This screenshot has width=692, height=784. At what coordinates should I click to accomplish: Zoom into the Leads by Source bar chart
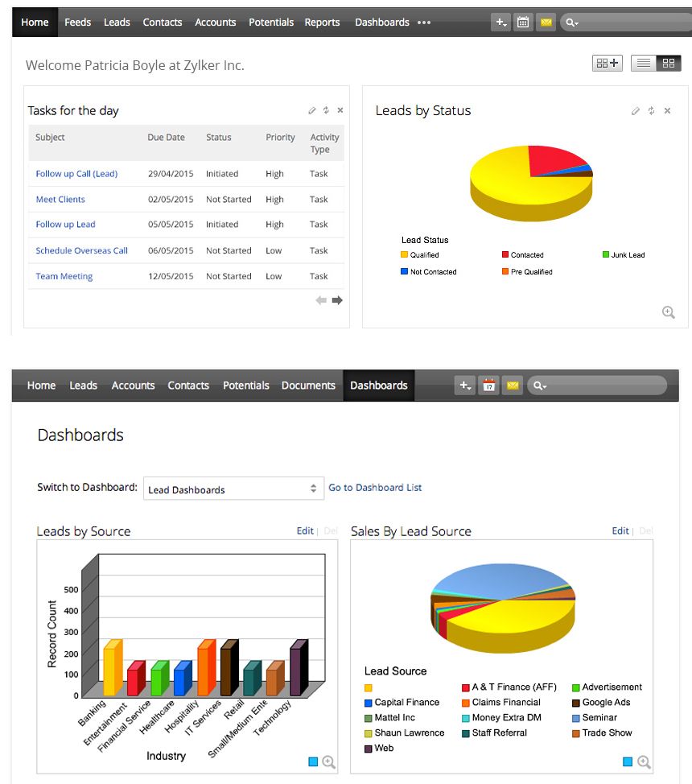coord(328,761)
